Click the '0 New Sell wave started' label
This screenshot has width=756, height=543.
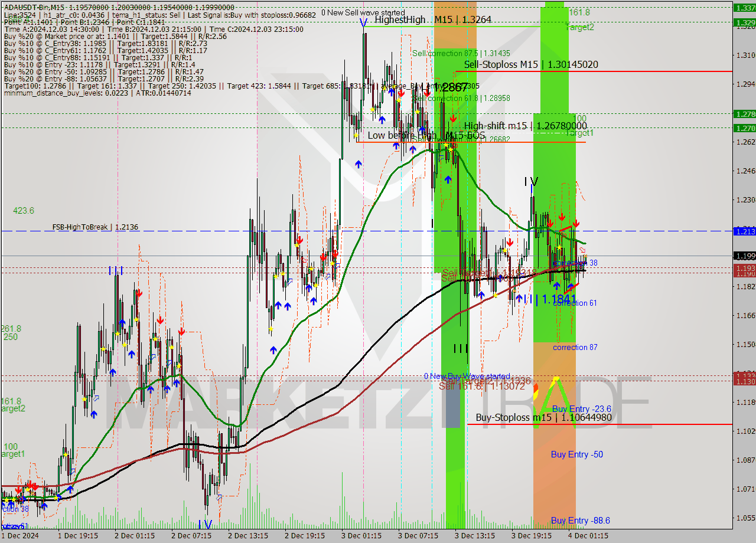coord(363,12)
